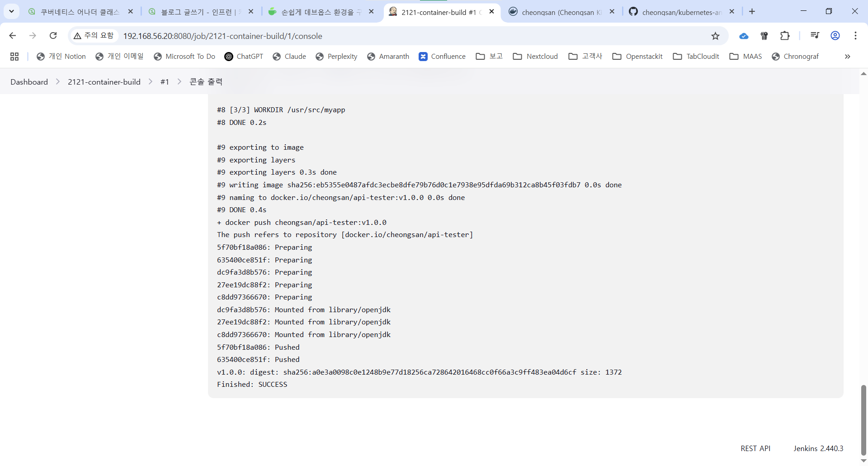
Task: Switch to the 블로그 글쓰기 - 인프런 tab
Action: tap(201, 12)
